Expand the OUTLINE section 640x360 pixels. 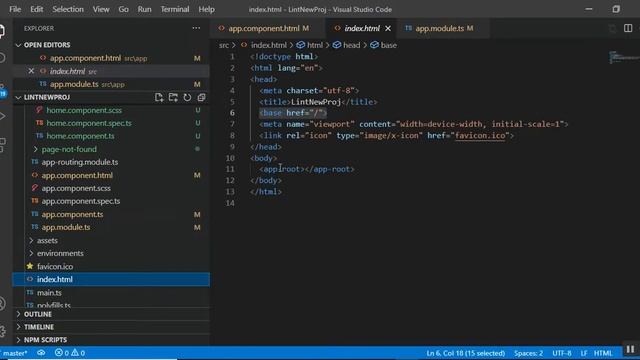tap(38, 314)
